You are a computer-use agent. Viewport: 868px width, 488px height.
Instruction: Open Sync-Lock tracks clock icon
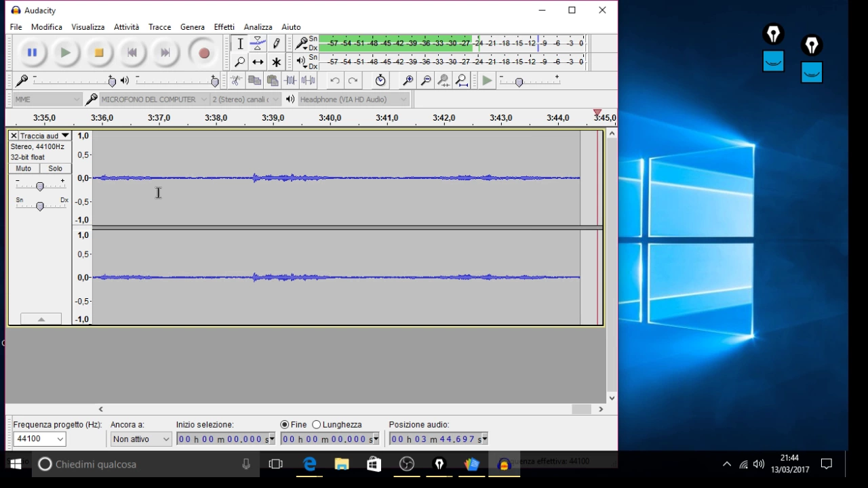[x=380, y=81]
